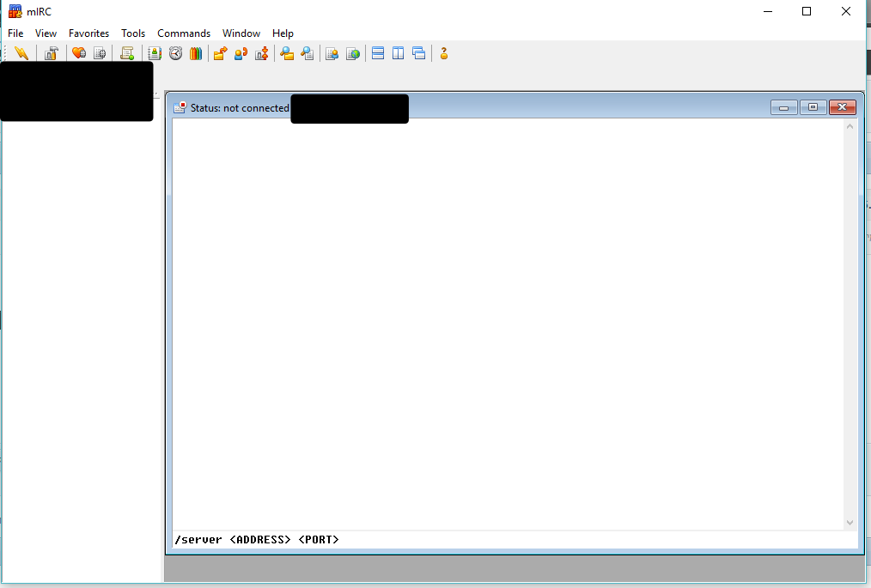871x588 pixels.
Task: Maximize the main mIRC window
Action: click(807, 11)
